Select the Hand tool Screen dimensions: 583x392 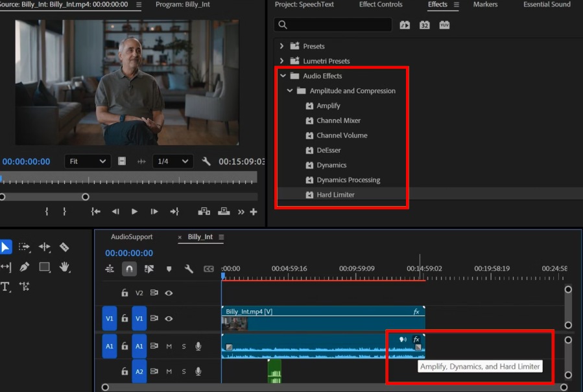click(x=64, y=266)
